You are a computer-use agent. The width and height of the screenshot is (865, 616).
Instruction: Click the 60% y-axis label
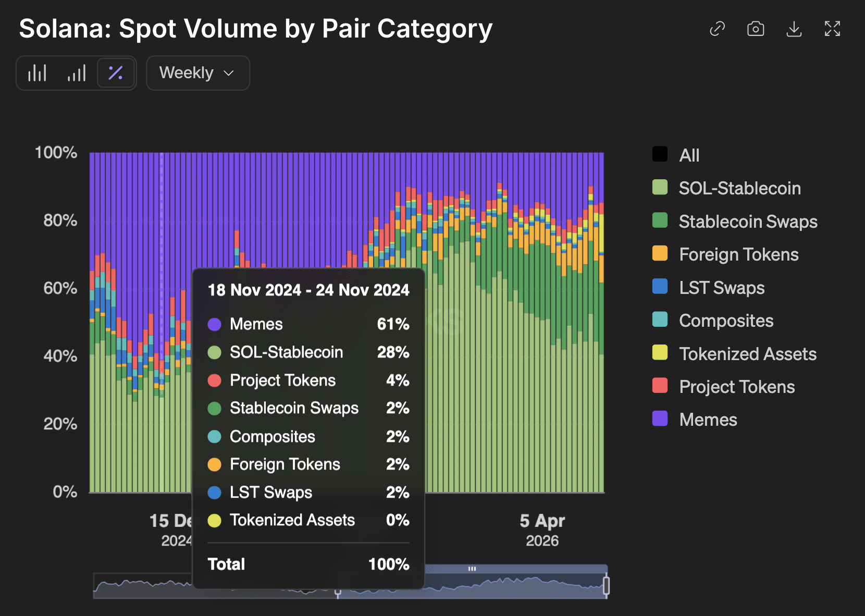coord(60,288)
